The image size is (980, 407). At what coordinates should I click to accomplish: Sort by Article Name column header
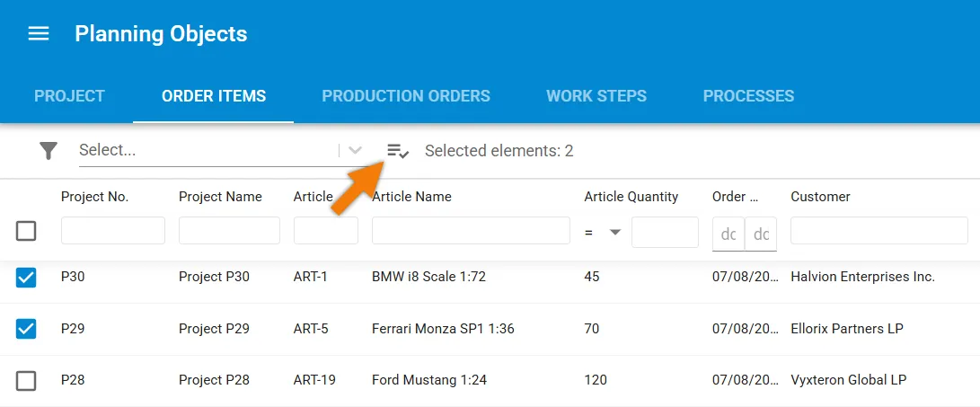411,196
